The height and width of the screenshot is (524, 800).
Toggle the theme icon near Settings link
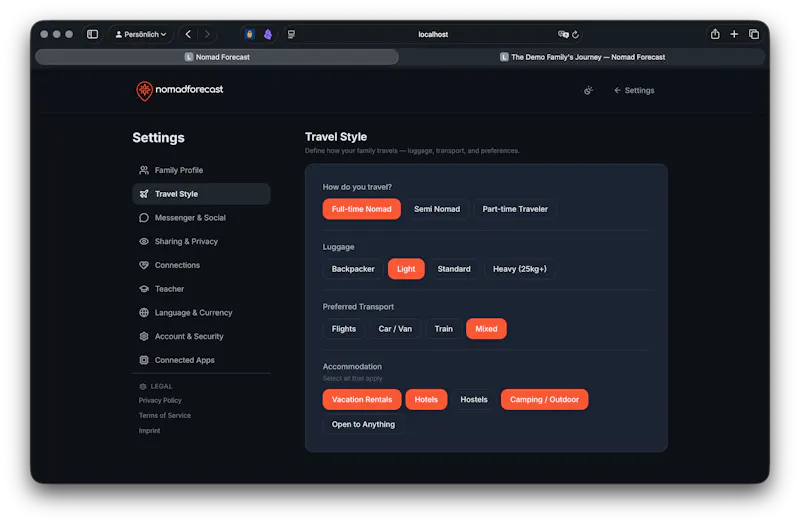[588, 90]
